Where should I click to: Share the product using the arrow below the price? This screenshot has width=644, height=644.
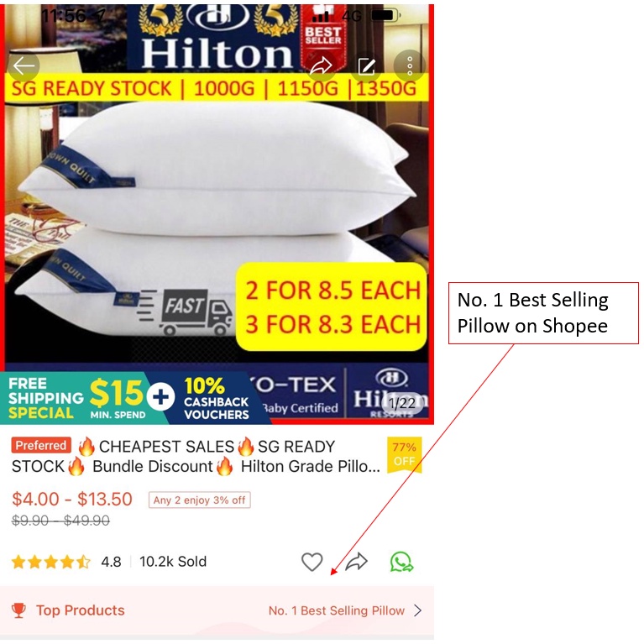(356, 562)
